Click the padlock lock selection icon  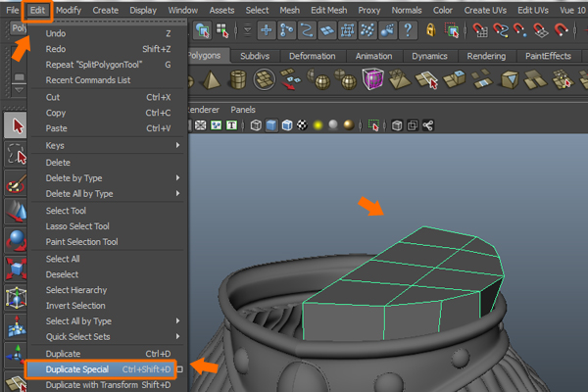coord(431,31)
